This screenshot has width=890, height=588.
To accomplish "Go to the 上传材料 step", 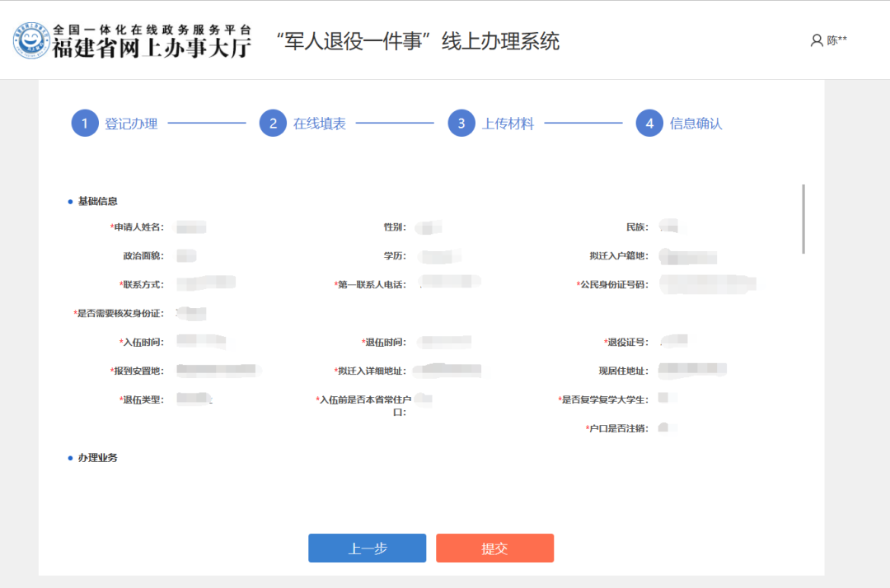I will point(508,124).
